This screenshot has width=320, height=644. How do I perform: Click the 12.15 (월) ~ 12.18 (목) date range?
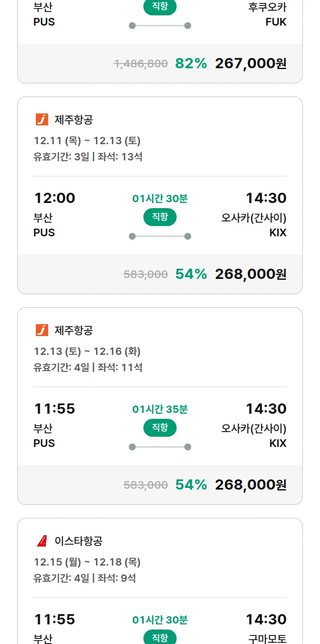coord(87,562)
